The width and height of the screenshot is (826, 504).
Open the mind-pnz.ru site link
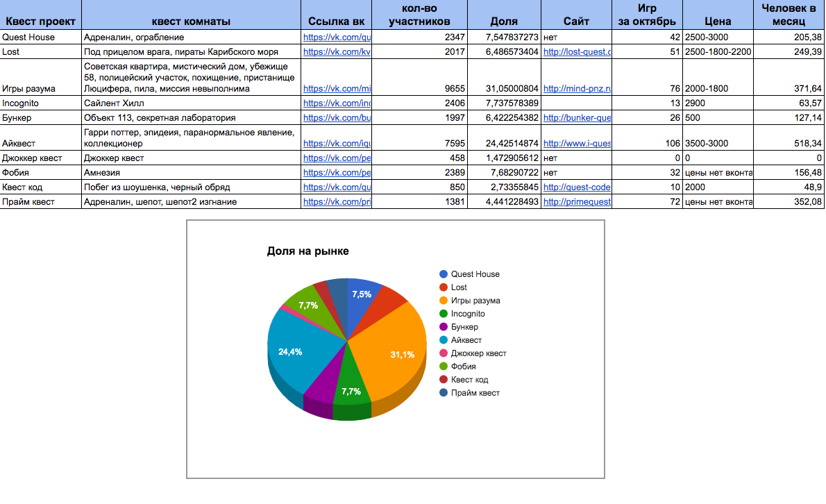click(x=578, y=89)
